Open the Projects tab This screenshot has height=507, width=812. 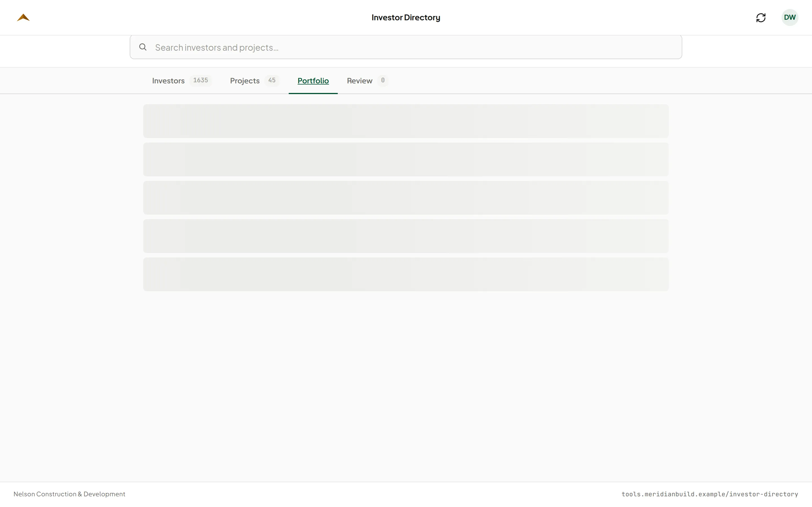245,81
